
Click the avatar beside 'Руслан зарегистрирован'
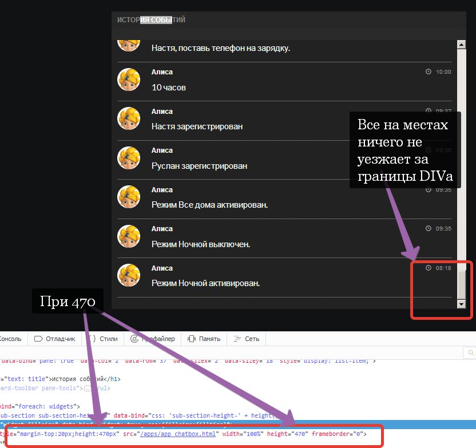click(129, 158)
